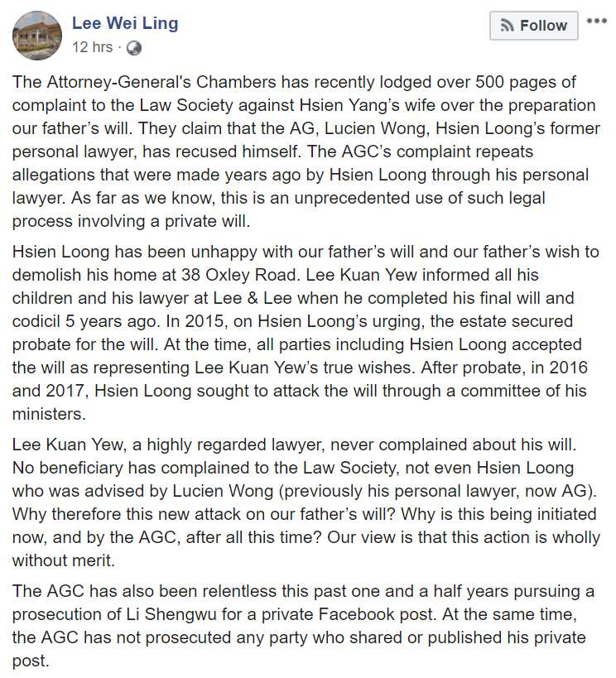Click the feed icon inside Follow
This screenshot has width=616, height=678.
click(x=506, y=26)
